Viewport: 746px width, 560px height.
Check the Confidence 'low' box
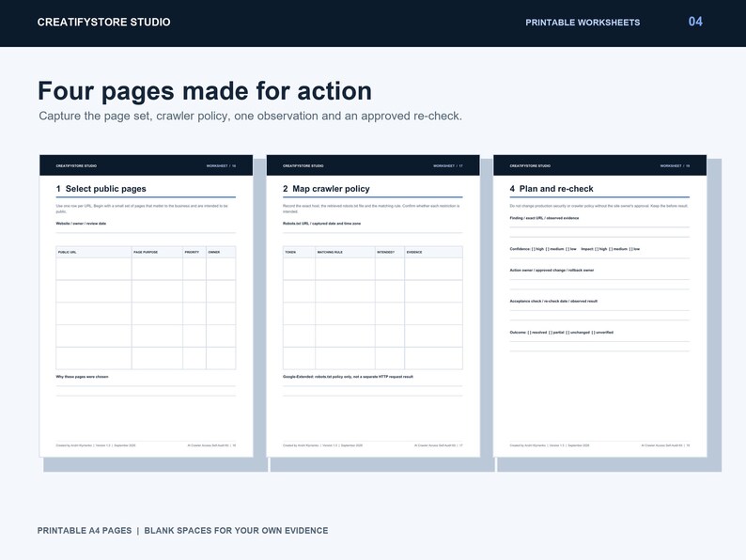[567, 249]
